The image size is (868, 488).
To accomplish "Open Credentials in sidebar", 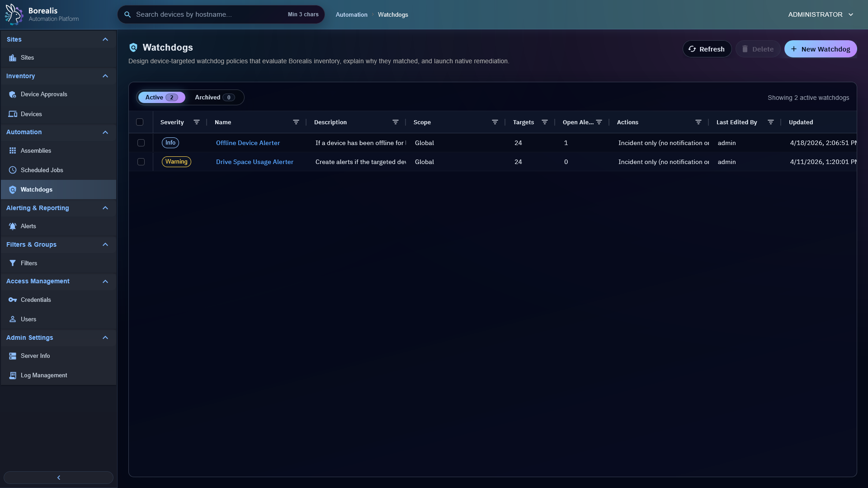I will (58, 300).
